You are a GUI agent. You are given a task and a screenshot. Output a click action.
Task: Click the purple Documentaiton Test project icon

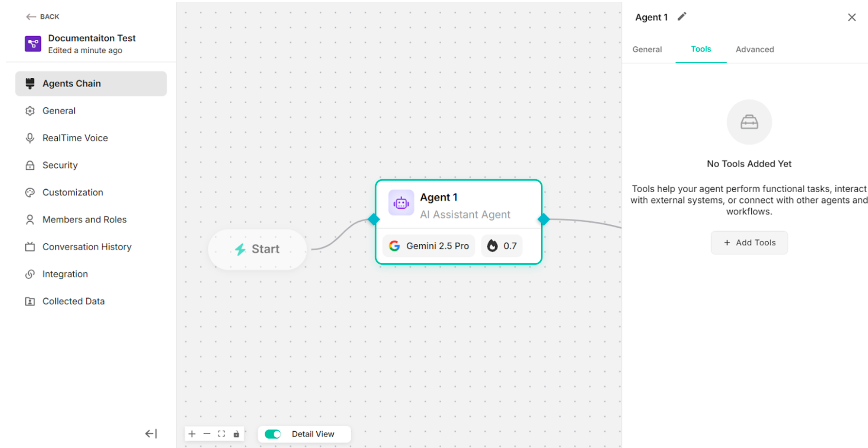[x=33, y=44]
